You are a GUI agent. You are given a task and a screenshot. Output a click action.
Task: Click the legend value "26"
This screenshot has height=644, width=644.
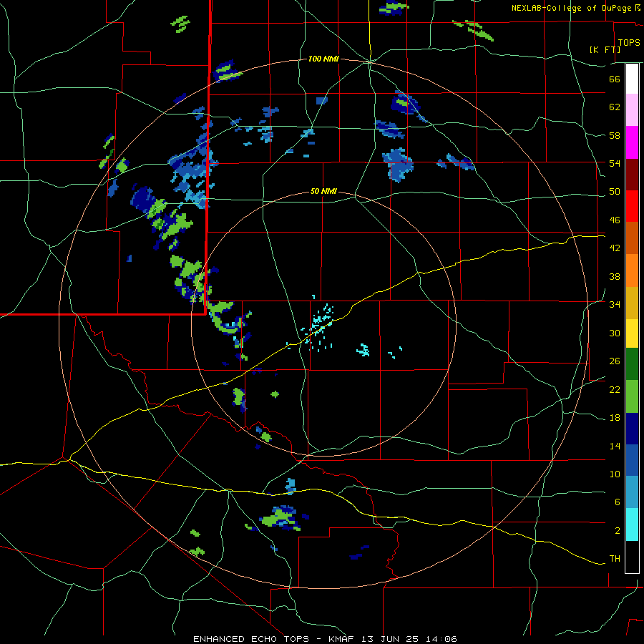point(615,361)
